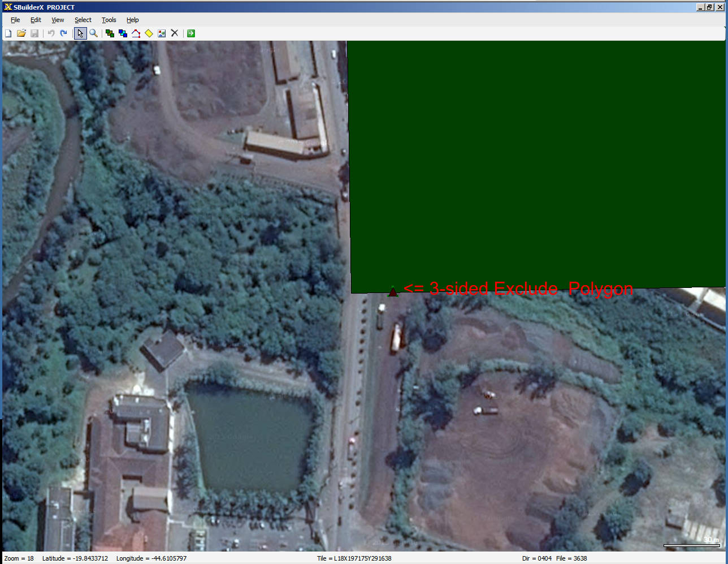Click the black X toolbar icon
728x564 pixels.
(x=175, y=33)
